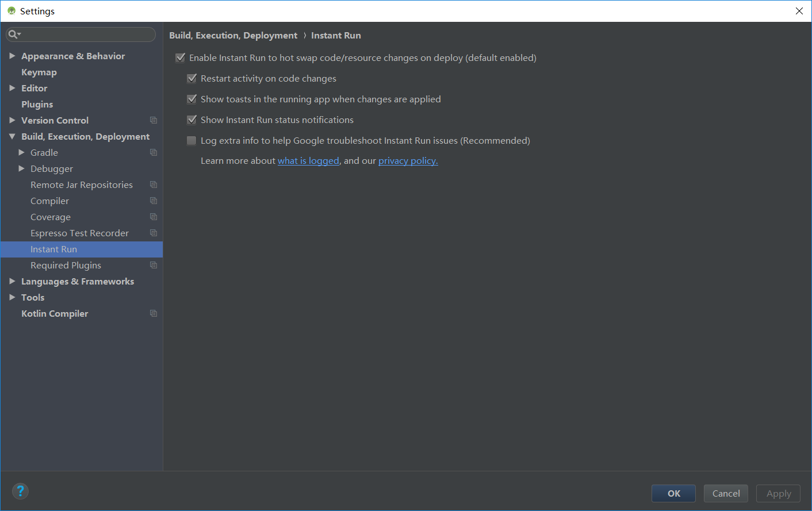Viewport: 812px width, 511px height.
Task: Close the Settings dialog window
Action: (x=799, y=11)
